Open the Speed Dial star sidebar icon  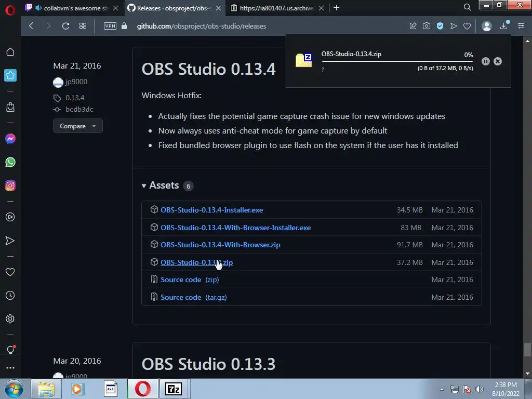coord(10,75)
